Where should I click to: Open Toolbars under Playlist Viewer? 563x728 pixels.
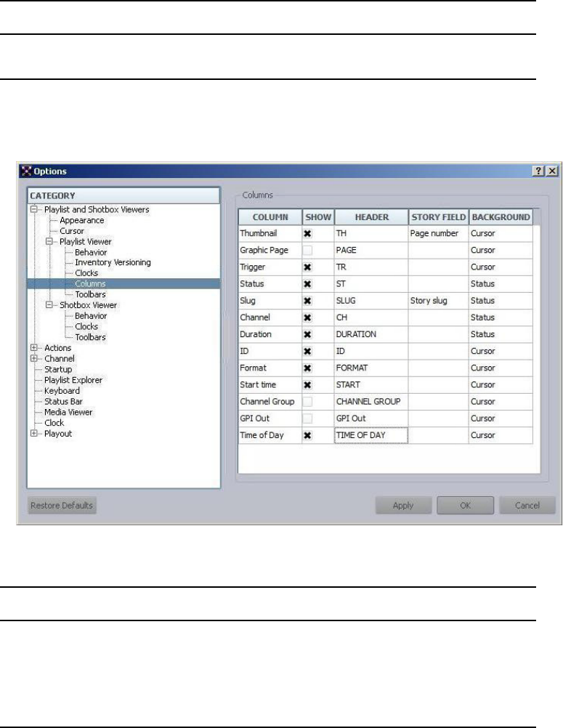tap(91, 294)
